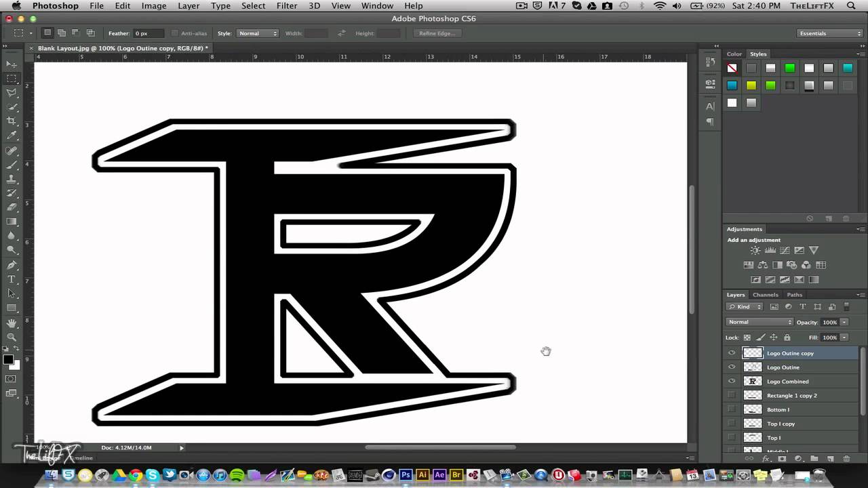
Task: Show the Top I copy layer
Action: coord(731,424)
